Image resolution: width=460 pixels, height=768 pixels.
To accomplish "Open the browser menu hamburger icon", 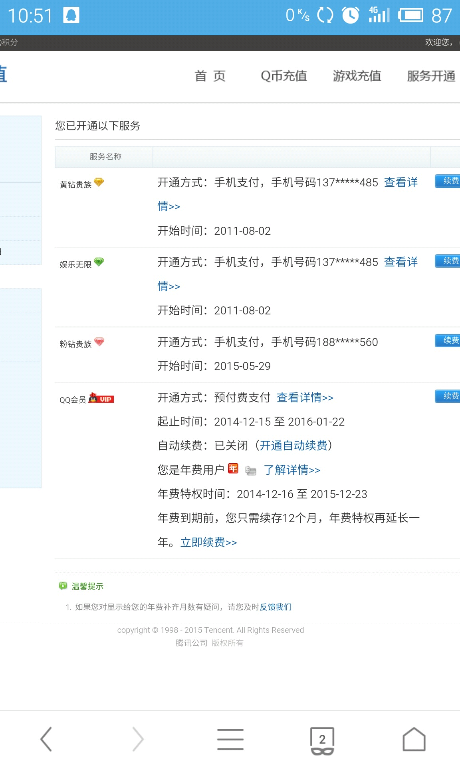I will pos(230,739).
